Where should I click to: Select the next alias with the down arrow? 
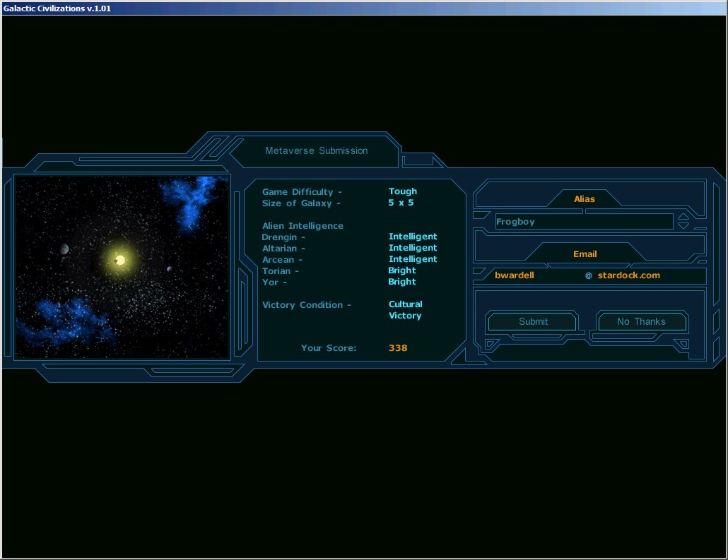[x=683, y=225]
